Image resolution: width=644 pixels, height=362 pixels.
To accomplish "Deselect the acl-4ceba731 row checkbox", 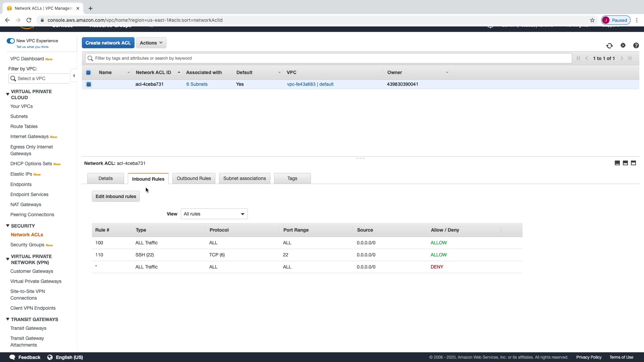I will click(89, 84).
